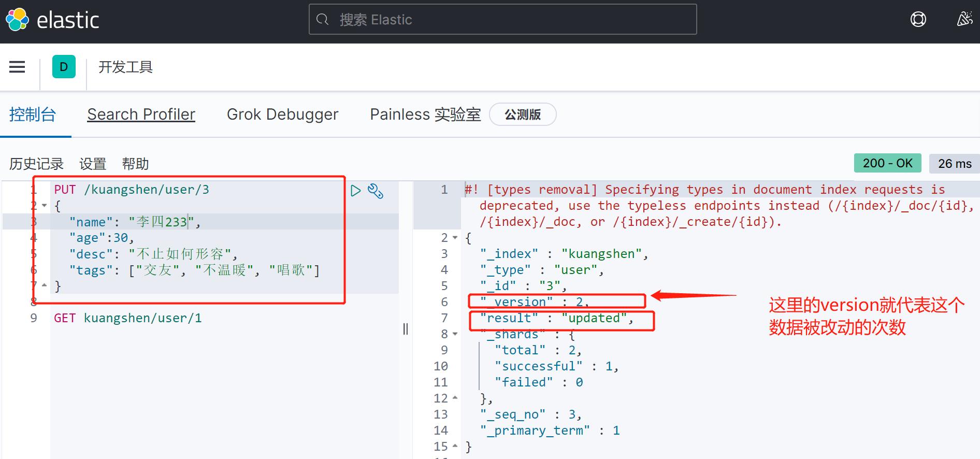Click the "desc" line in the request
Image resolution: width=980 pixels, height=459 pixels.
click(x=153, y=254)
